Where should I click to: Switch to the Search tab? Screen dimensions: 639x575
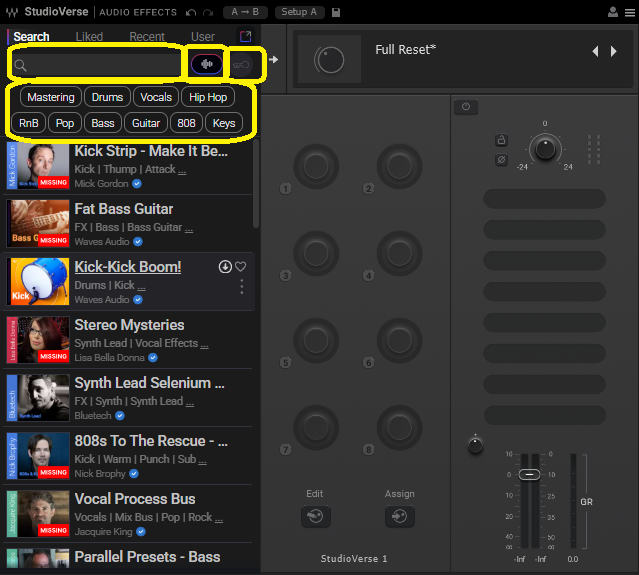tap(31, 37)
